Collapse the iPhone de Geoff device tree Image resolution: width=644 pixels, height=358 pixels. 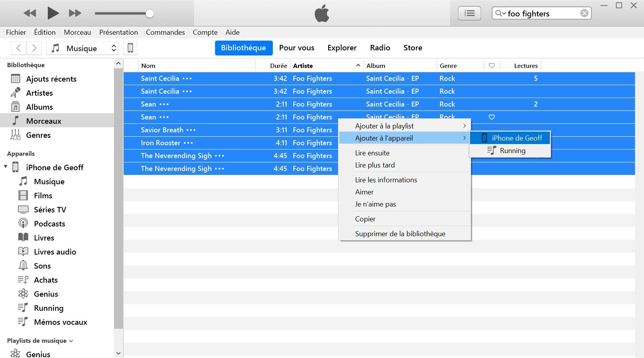[x=5, y=167]
